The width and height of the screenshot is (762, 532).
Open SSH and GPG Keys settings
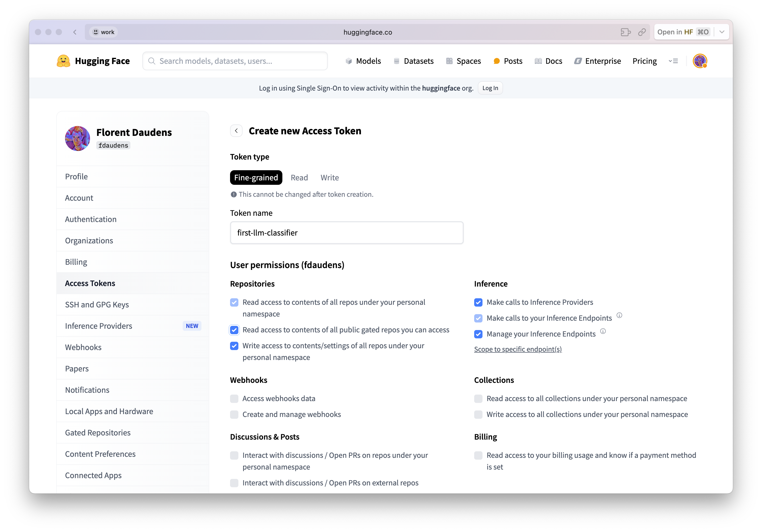coord(133,305)
